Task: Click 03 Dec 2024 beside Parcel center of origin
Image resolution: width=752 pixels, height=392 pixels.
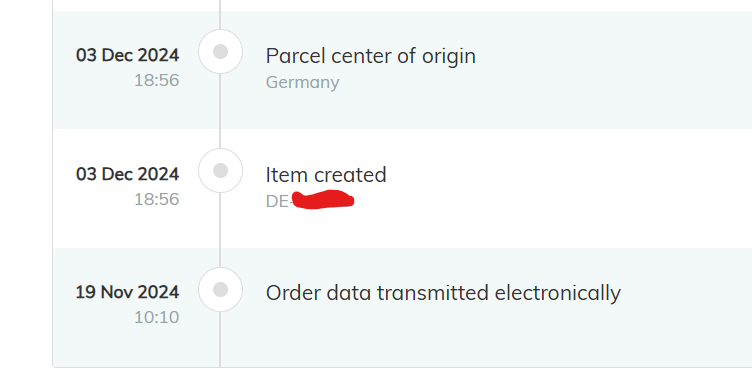Action: pos(128,55)
